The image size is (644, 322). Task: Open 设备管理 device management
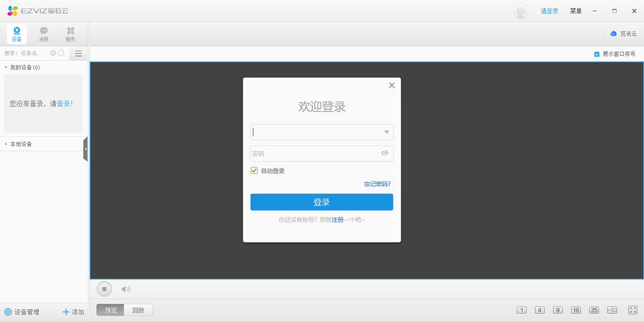click(x=22, y=312)
